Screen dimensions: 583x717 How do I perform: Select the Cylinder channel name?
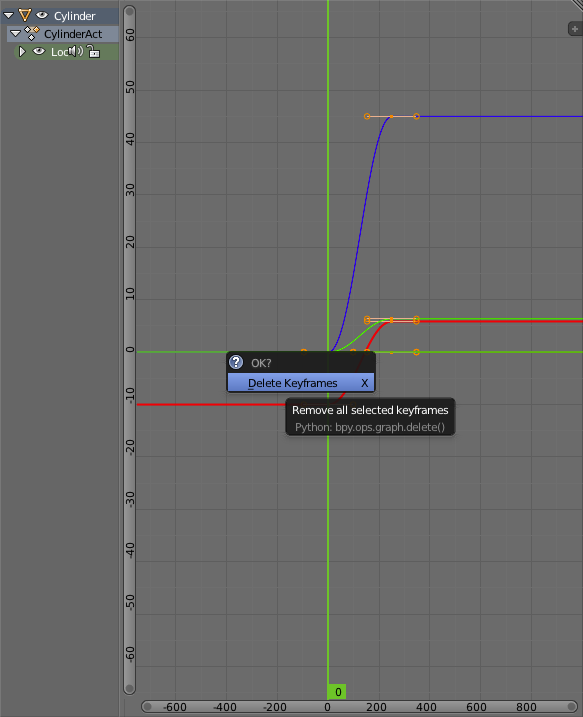point(75,16)
